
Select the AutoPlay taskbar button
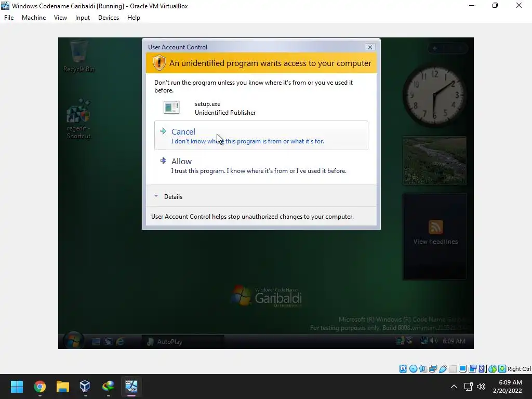click(182, 342)
